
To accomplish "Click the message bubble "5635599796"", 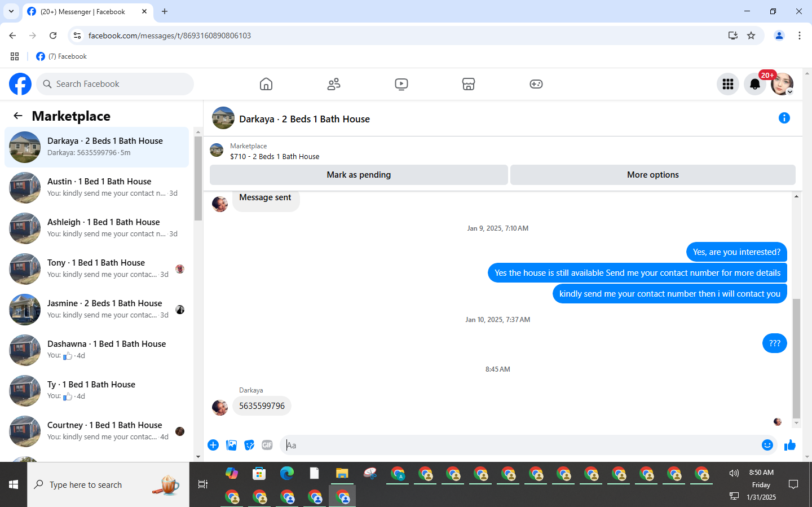I will pos(262,406).
